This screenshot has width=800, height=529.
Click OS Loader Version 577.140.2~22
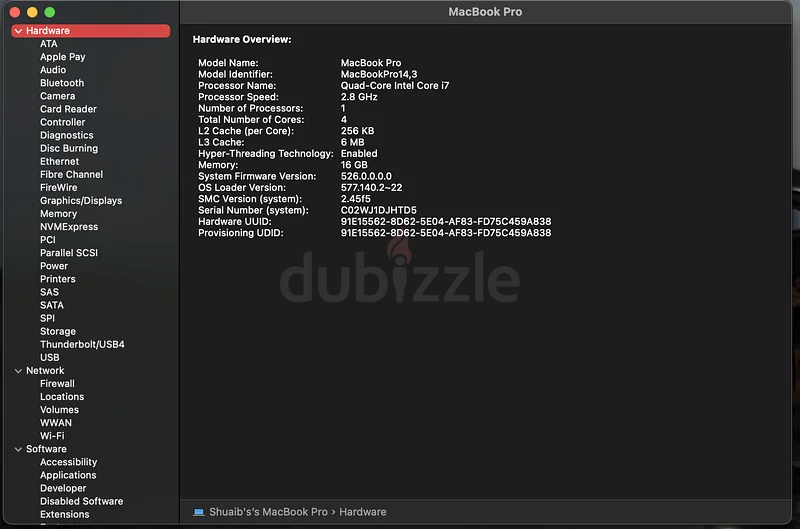[x=371, y=188]
